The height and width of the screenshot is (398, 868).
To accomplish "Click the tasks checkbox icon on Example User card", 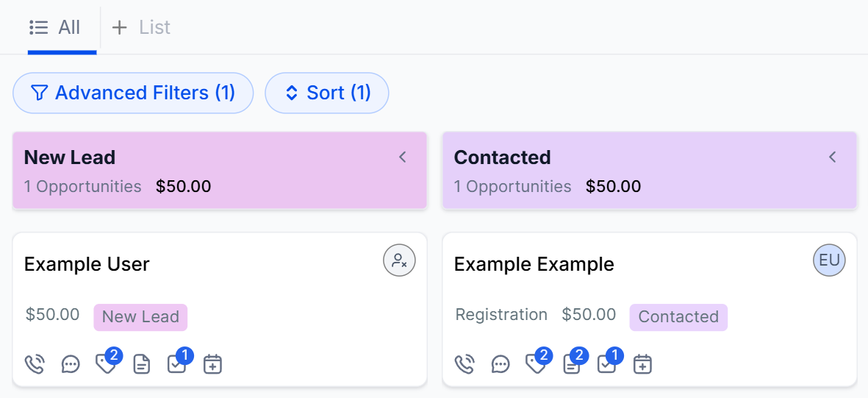I will pos(177,364).
